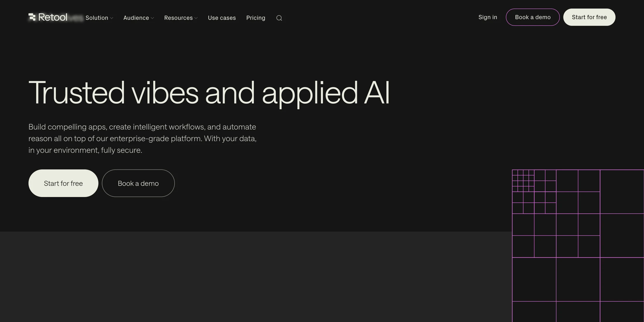
Task: Open the Use cases page
Action: 222,18
